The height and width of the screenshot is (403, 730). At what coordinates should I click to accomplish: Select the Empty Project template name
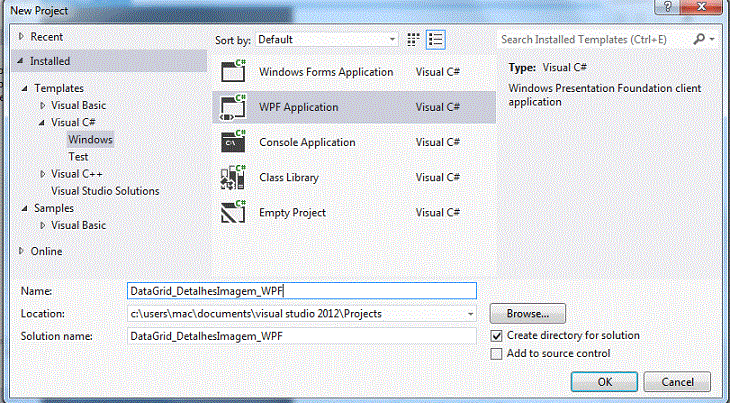click(292, 213)
